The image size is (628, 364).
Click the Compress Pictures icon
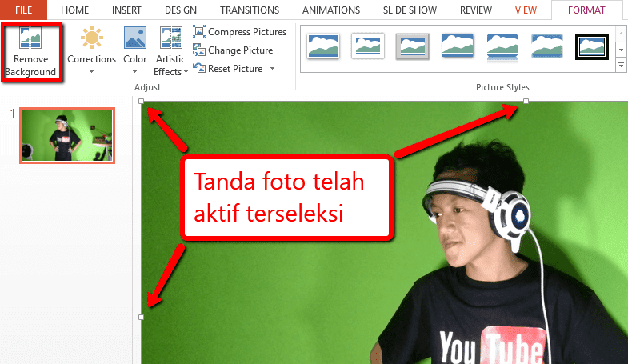pyautogui.click(x=199, y=31)
